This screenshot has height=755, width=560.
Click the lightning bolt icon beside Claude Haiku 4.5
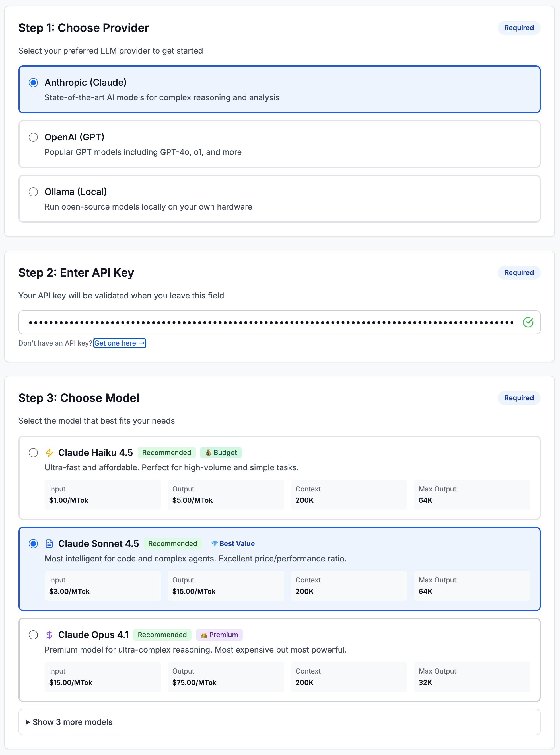49,452
